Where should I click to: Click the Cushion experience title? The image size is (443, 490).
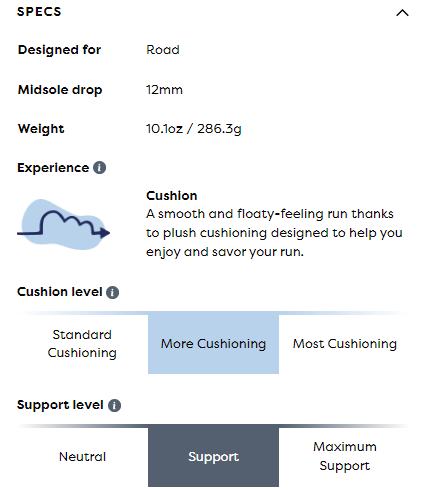pos(172,195)
